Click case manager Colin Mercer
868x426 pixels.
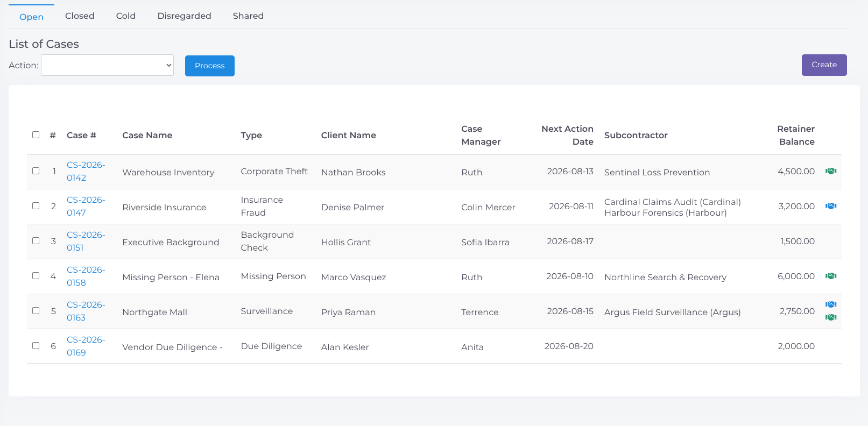click(x=488, y=207)
